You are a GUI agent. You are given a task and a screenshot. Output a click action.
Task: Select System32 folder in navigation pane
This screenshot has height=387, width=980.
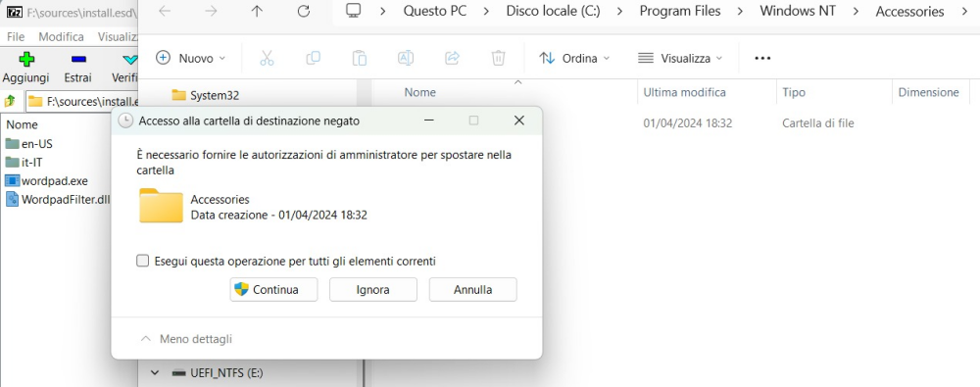pos(215,95)
